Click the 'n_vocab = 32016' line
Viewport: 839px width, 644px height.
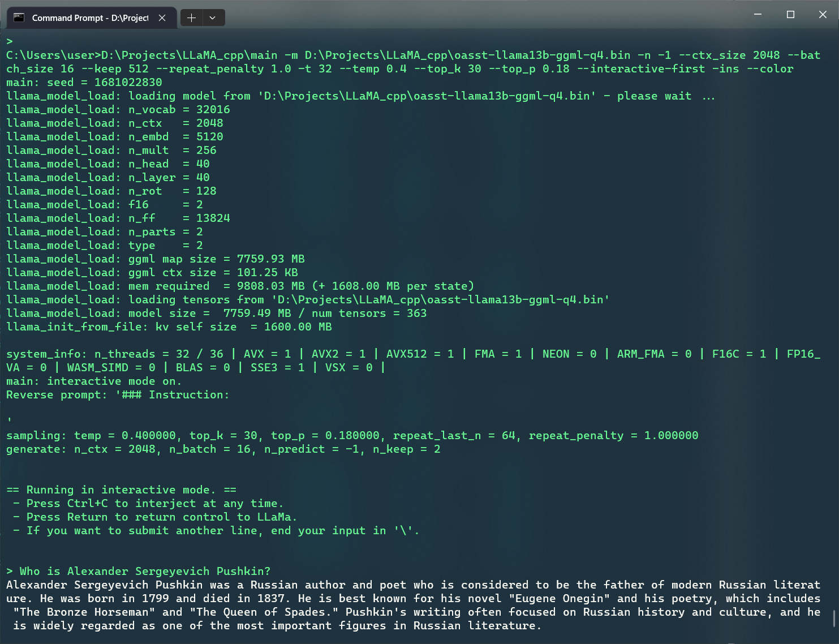pyautogui.click(x=118, y=109)
